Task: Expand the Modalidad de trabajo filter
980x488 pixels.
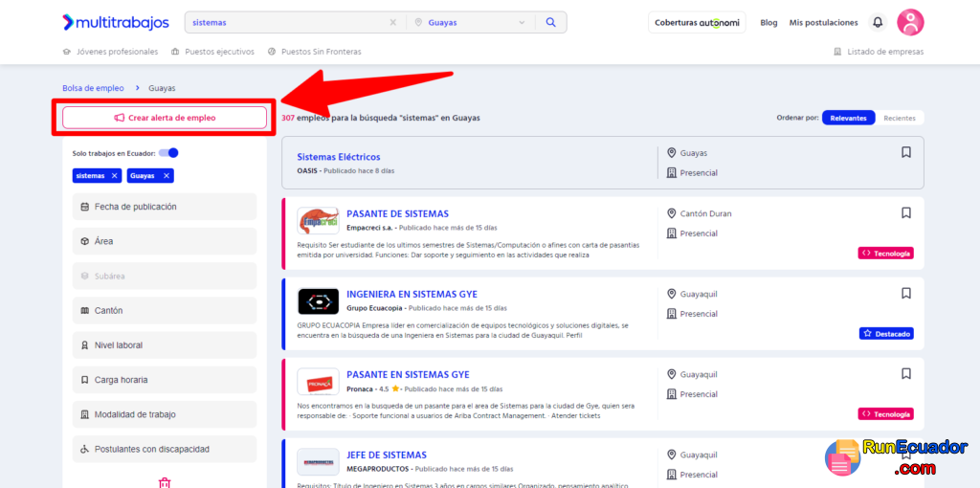Action: point(165,414)
